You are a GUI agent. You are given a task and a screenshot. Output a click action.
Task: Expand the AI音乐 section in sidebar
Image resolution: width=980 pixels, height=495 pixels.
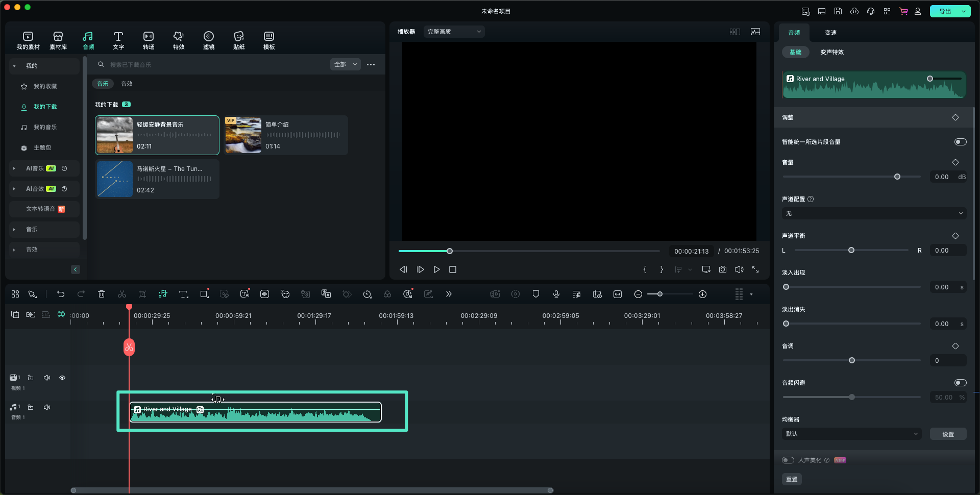click(x=14, y=168)
